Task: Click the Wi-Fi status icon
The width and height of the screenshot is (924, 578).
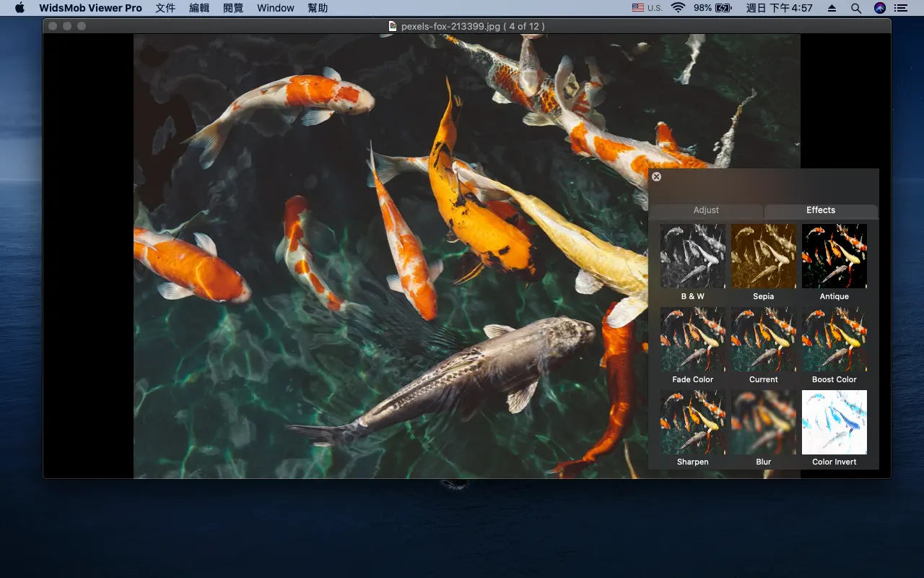Action: [x=677, y=8]
